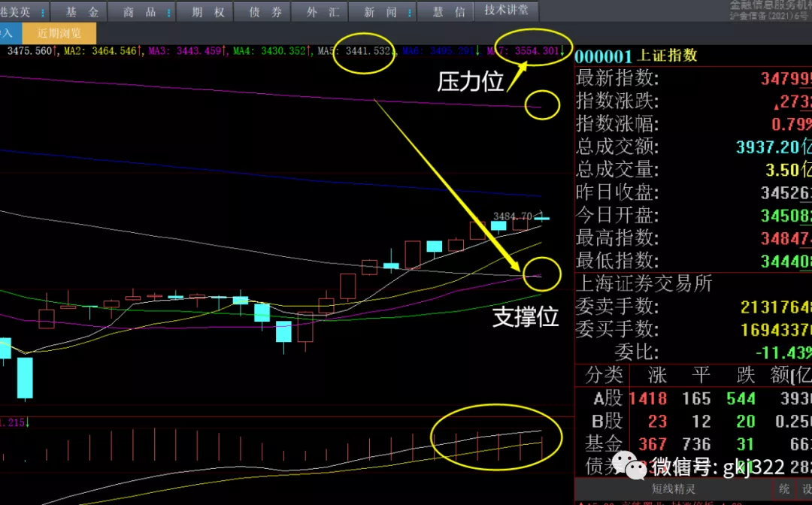Click the MA2: 3464.546 indicator value
The width and height of the screenshot is (812, 505).
(x=102, y=51)
